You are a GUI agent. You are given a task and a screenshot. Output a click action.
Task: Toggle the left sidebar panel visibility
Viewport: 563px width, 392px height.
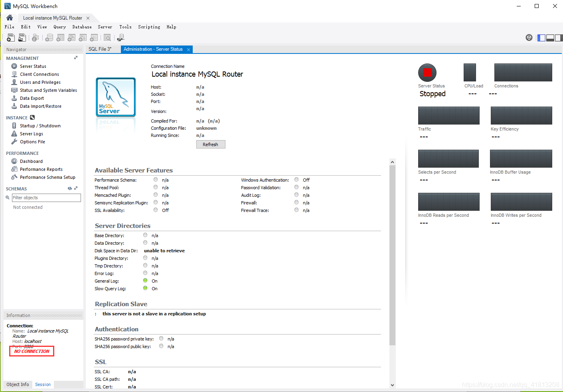541,38
